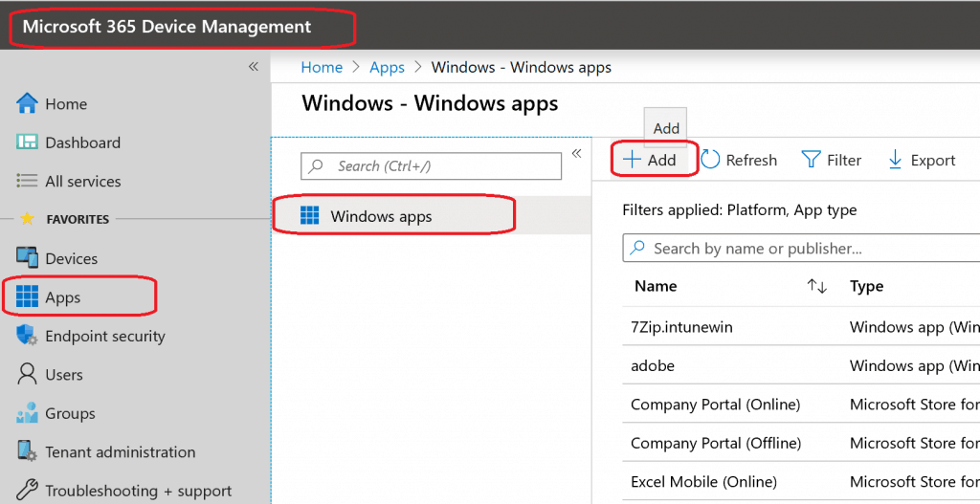
Task: Focus the Search (Ctrl+/) field
Action: point(432,166)
